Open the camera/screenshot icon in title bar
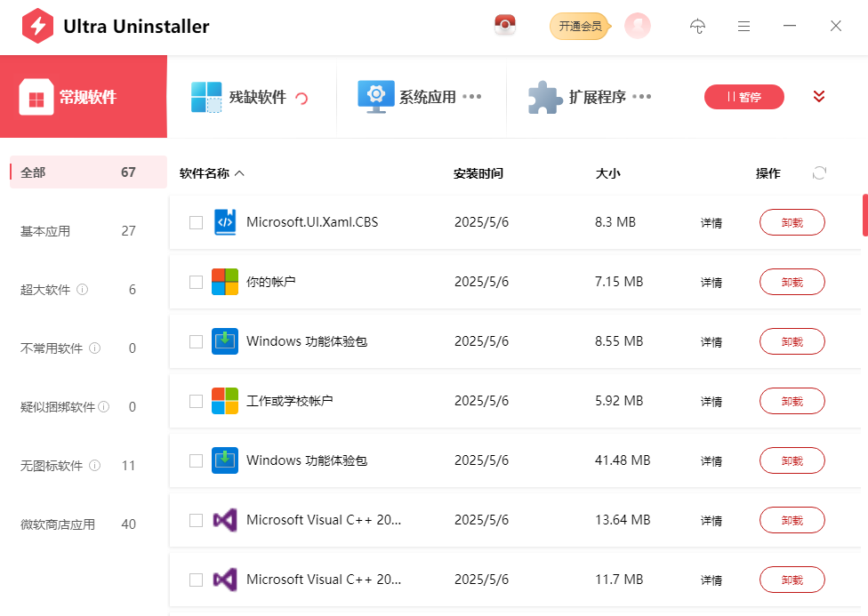The width and height of the screenshot is (868, 616). (x=504, y=26)
